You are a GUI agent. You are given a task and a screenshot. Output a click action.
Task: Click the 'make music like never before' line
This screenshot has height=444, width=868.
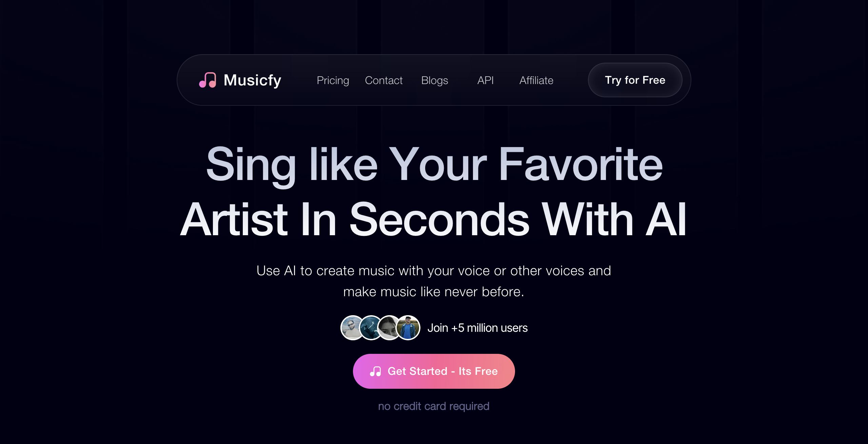coord(434,292)
